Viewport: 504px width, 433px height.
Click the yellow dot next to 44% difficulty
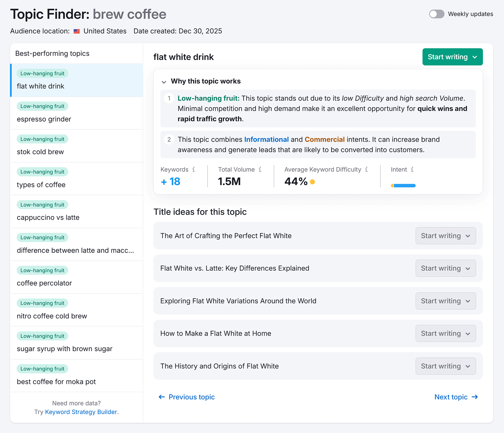click(x=312, y=182)
